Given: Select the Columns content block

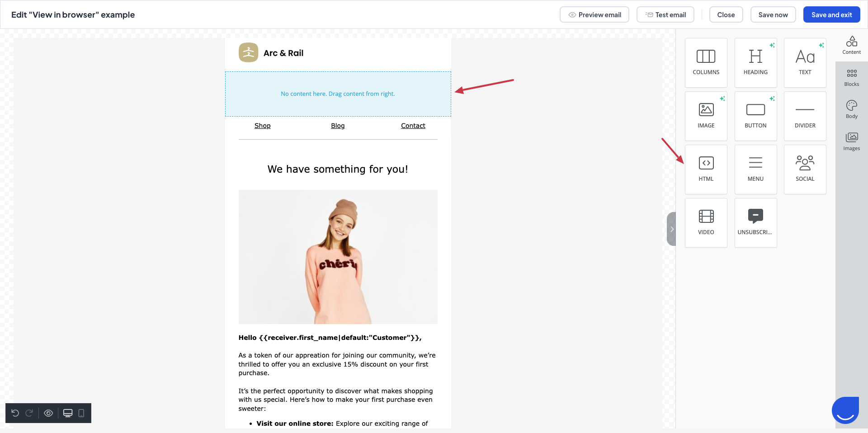Looking at the screenshot, I should (x=706, y=62).
